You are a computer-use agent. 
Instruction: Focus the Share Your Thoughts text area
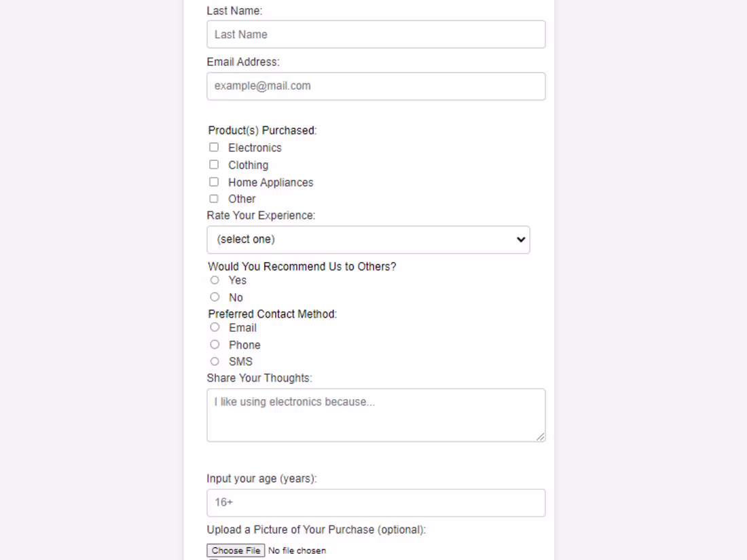pyautogui.click(x=376, y=415)
